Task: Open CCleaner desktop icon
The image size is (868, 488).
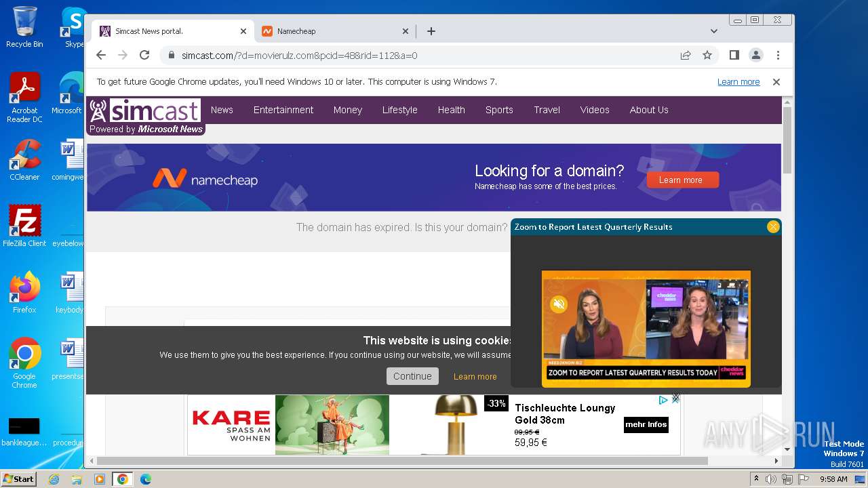Action: point(24,160)
